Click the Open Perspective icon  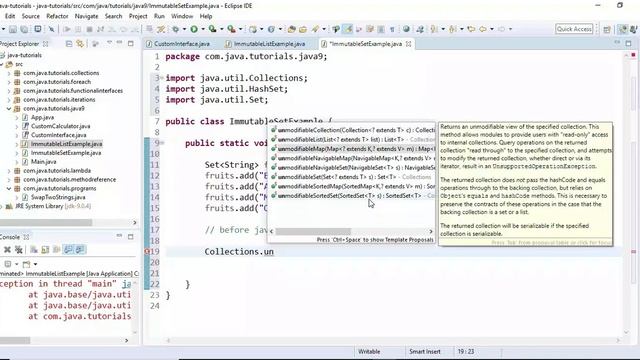point(607,29)
